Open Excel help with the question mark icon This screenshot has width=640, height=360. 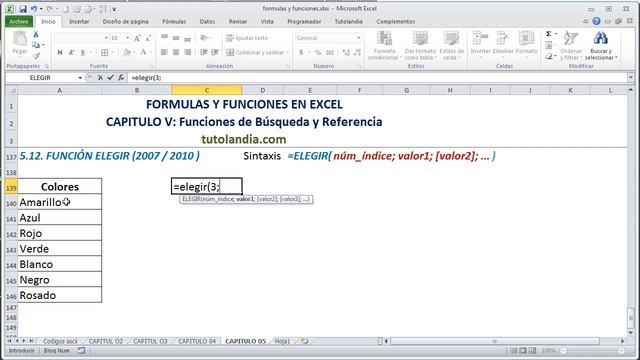596,21
